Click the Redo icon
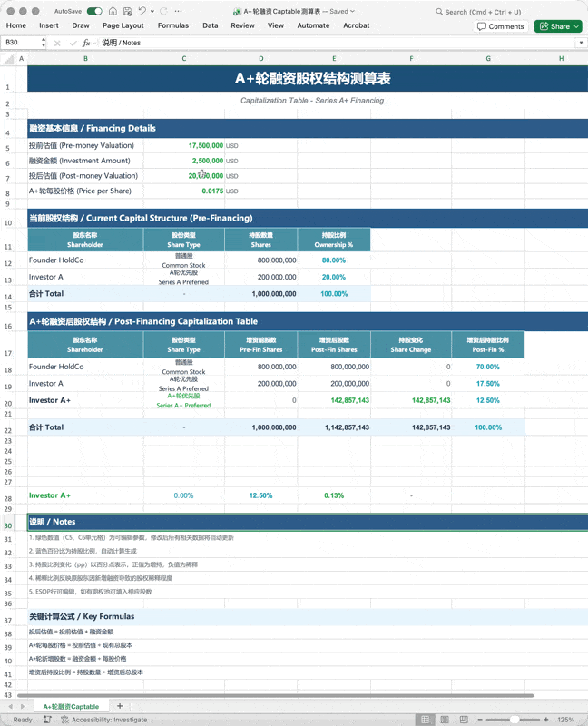 pos(163,11)
